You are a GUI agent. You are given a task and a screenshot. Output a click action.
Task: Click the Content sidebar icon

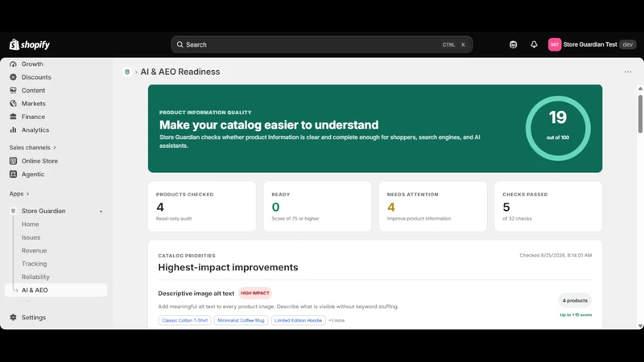[13, 90]
